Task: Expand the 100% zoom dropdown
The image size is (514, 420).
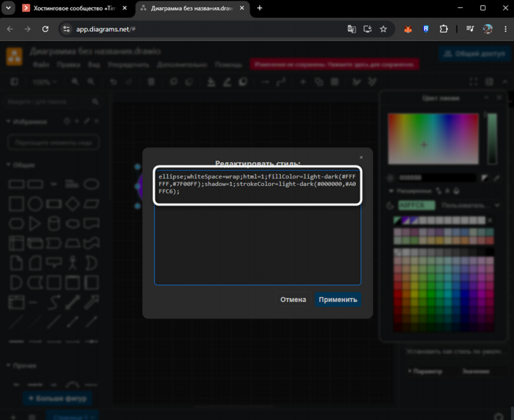Action: 44,82
